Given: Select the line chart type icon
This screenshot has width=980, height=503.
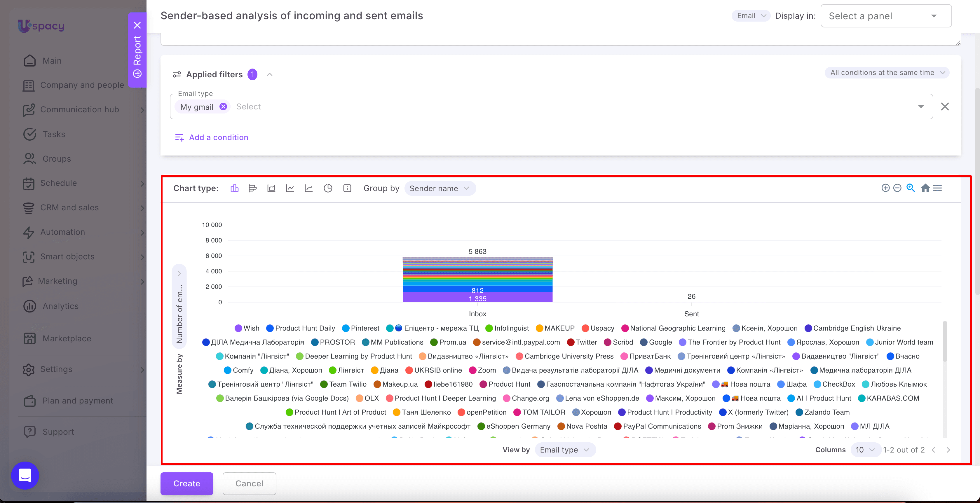Looking at the screenshot, I should (x=290, y=188).
